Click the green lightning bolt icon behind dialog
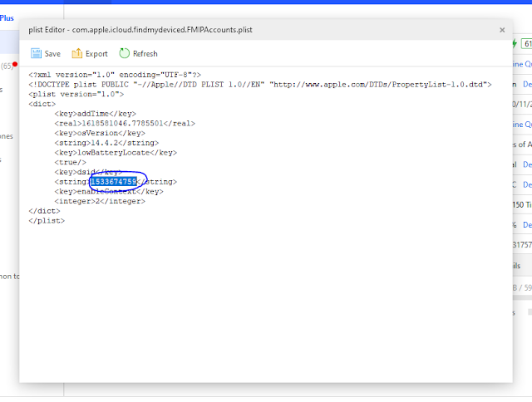 515,43
